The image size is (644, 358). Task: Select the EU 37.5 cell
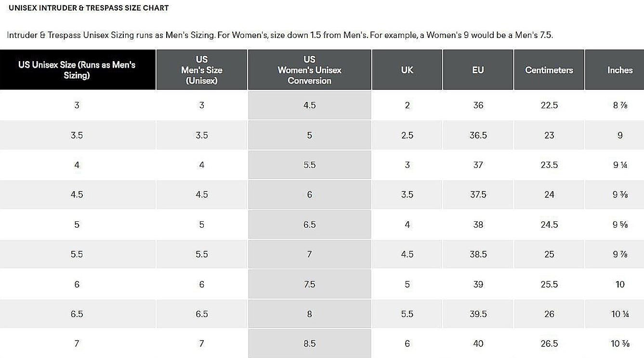pyautogui.click(x=478, y=194)
